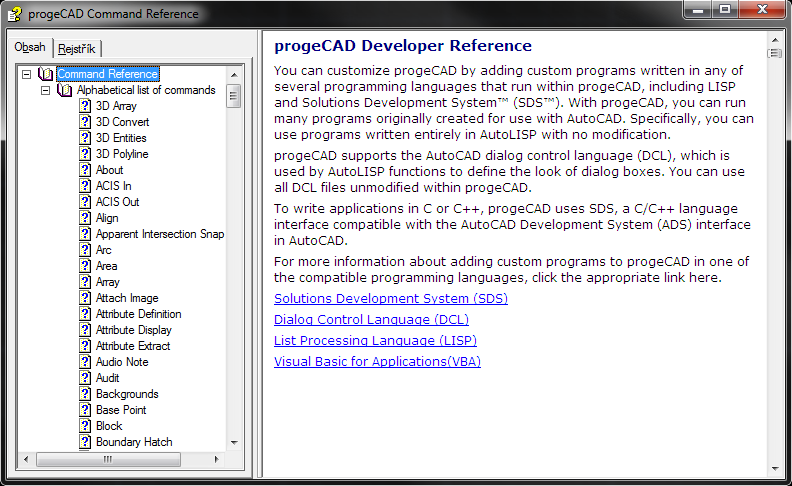Collapse the Alphabetical list of commands node
This screenshot has height=486, width=792.
point(45,90)
